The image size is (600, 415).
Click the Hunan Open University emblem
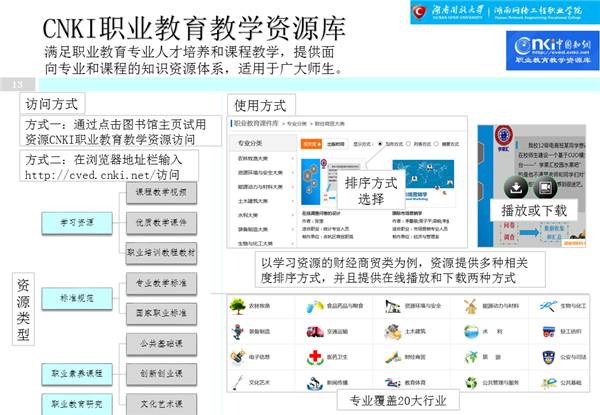(x=419, y=12)
